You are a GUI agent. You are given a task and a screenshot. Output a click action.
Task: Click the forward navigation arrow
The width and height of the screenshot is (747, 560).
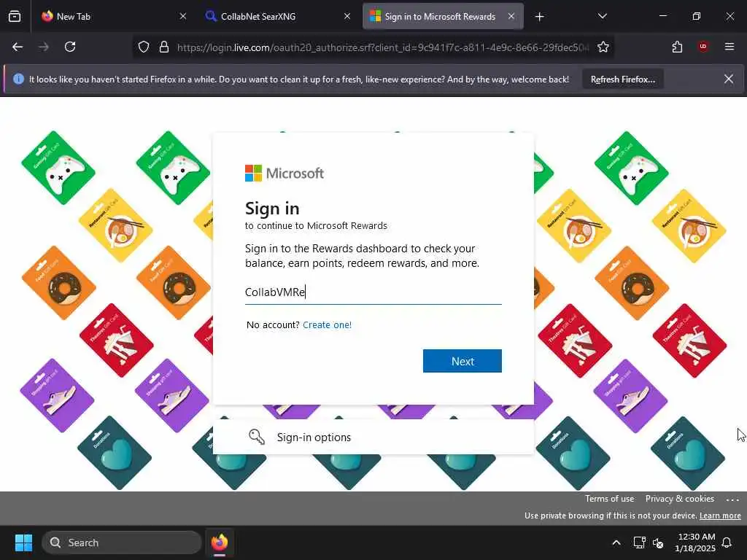pyautogui.click(x=44, y=47)
